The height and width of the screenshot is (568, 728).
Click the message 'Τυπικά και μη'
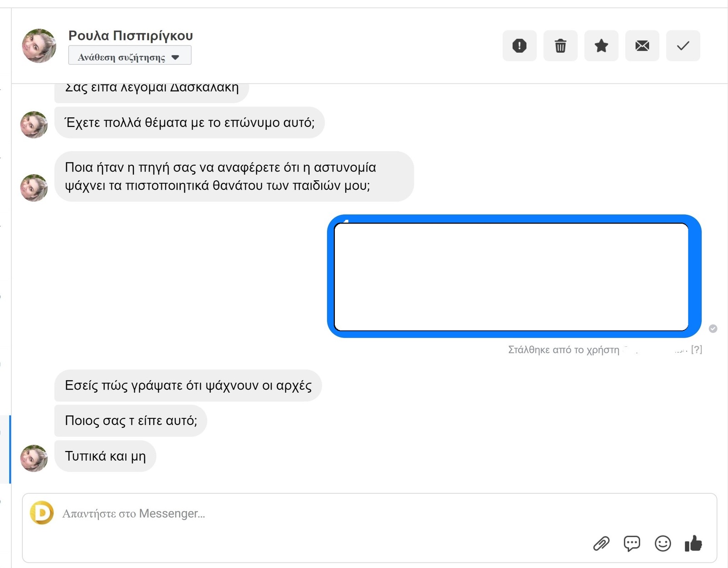coord(105,456)
